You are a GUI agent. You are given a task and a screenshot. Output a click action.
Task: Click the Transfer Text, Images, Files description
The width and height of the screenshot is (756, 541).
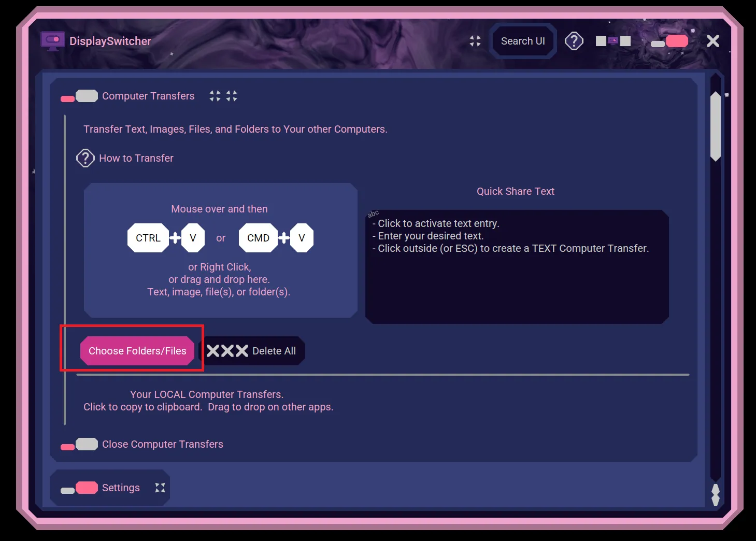coord(235,129)
